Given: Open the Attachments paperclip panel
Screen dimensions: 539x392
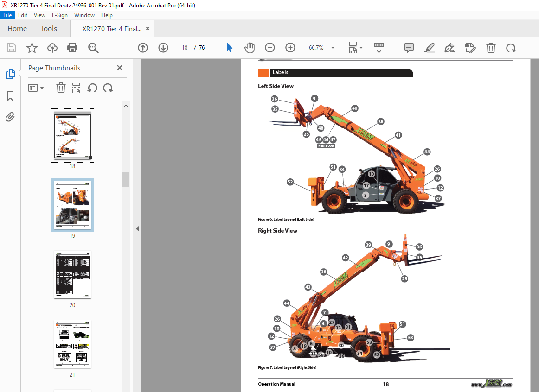Looking at the screenshot, I should point(10,117).
